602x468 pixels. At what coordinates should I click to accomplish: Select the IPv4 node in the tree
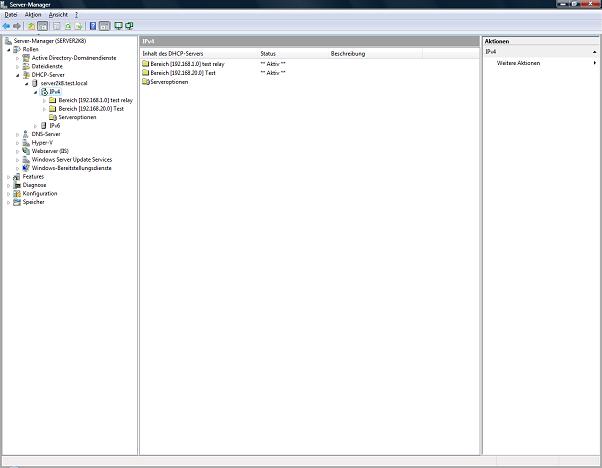(55, 92)
